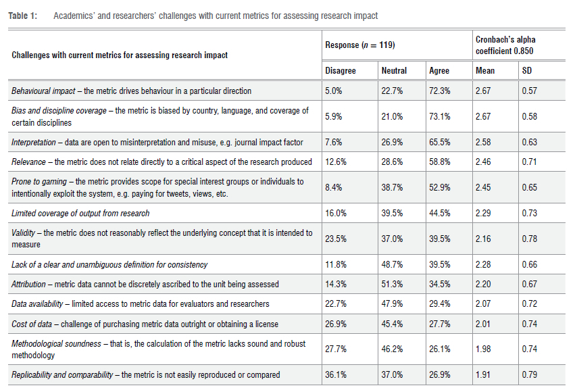Select the Replicability and comparability SD 0.79
The height and width of the screenshot is (392, 575).
point(529,375)
